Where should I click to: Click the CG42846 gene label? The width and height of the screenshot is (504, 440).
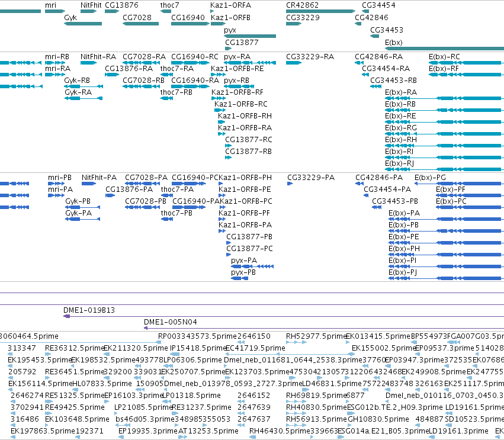pyautogui.click(x=371, y=18)
